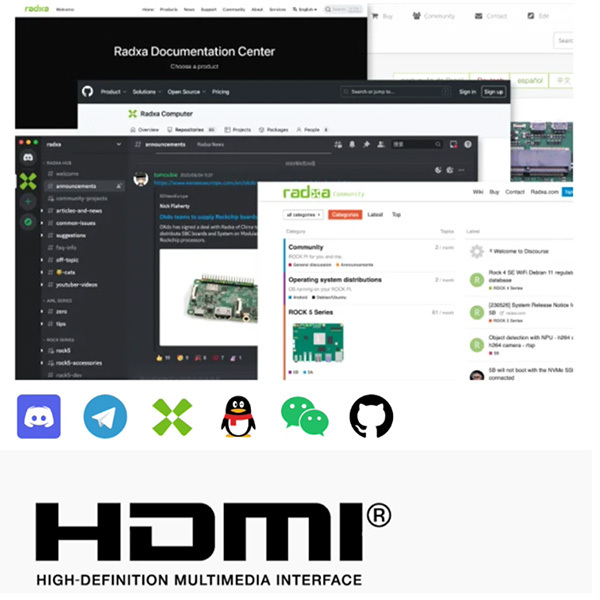Open the Telegram paper-plane icon
Screen dimensions: 600x600
tap(105, 416)
